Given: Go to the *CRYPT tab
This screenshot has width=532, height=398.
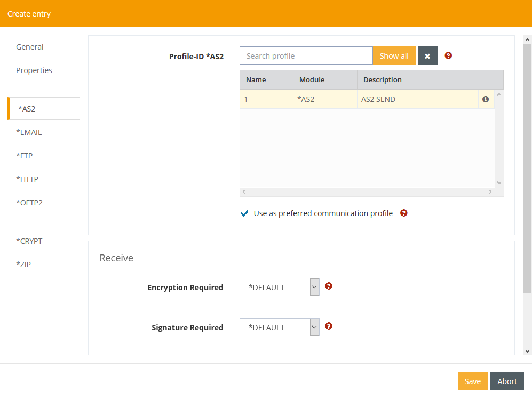Looking at the screenshot, I should point(29,241).
